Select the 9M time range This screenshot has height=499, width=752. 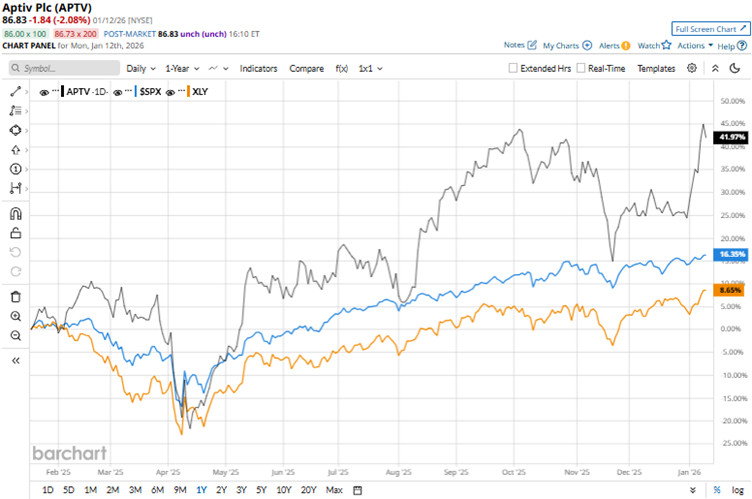(x=180, y=490)
